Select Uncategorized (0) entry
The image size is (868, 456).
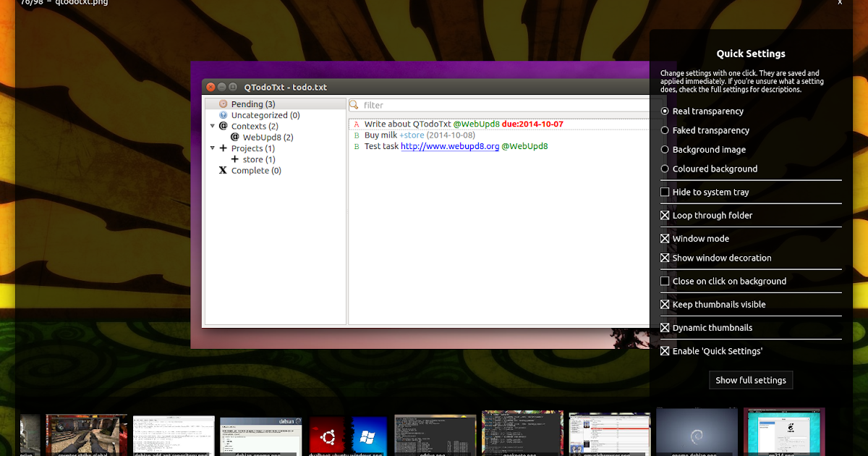[x=265, y=115]
